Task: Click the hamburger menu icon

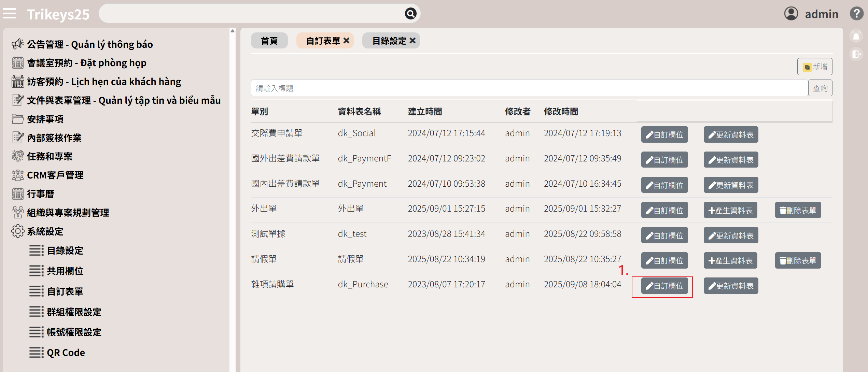Action: coord(10,14)
